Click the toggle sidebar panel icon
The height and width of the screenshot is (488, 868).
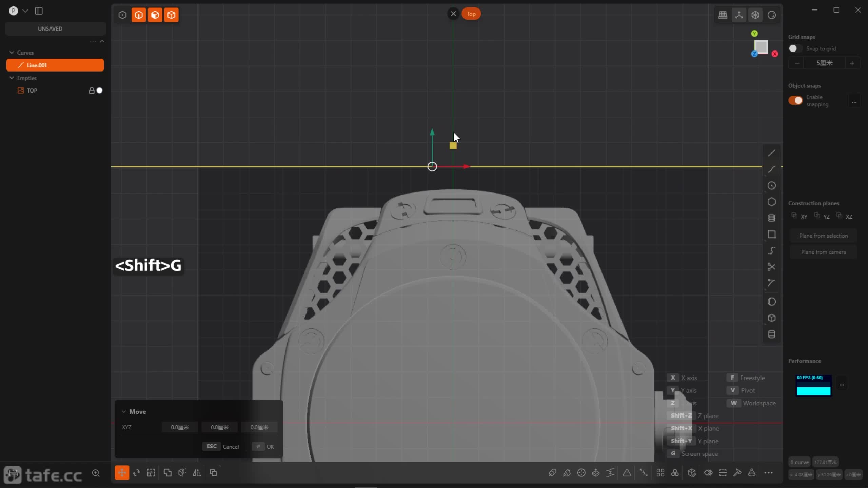click(39, 11)
